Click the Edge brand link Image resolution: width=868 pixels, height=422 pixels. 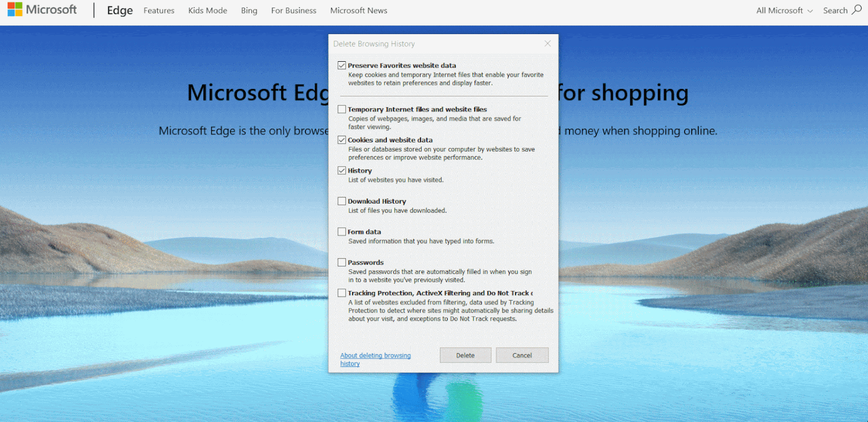pos(120,11)
